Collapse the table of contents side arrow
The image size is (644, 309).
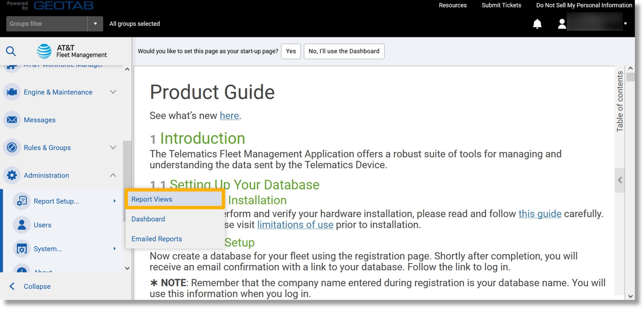[x=620, y=180]
